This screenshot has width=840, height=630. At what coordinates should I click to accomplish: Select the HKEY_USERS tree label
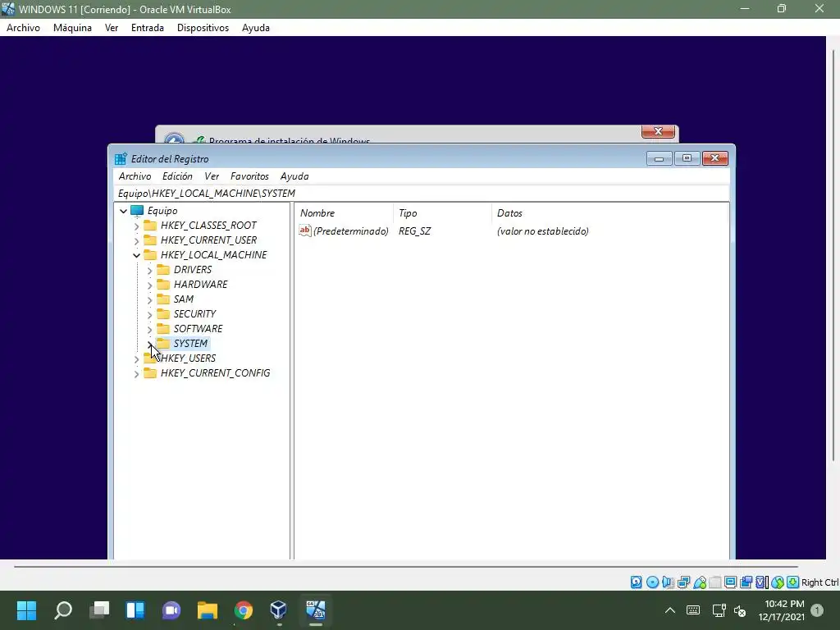click(x=188, y=358)
